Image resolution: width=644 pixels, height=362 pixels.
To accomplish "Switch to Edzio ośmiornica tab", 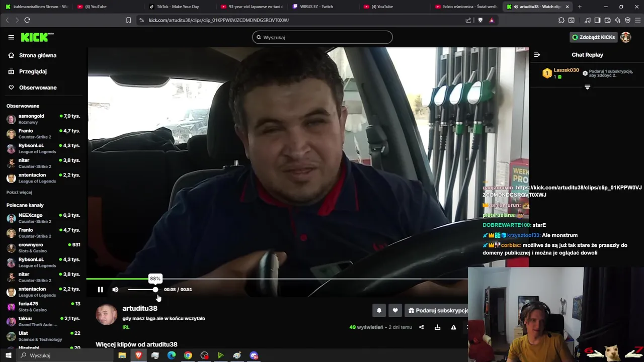I will click(465, 7).
